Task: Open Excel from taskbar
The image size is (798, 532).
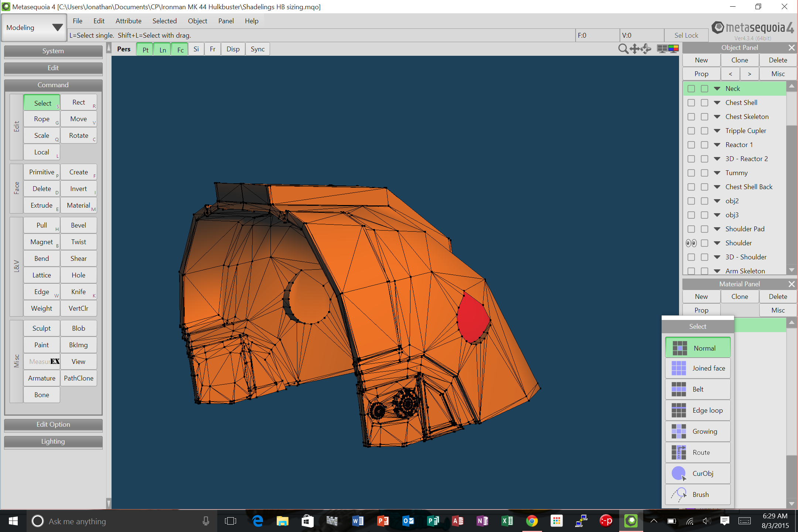Action: pos(507,521)
